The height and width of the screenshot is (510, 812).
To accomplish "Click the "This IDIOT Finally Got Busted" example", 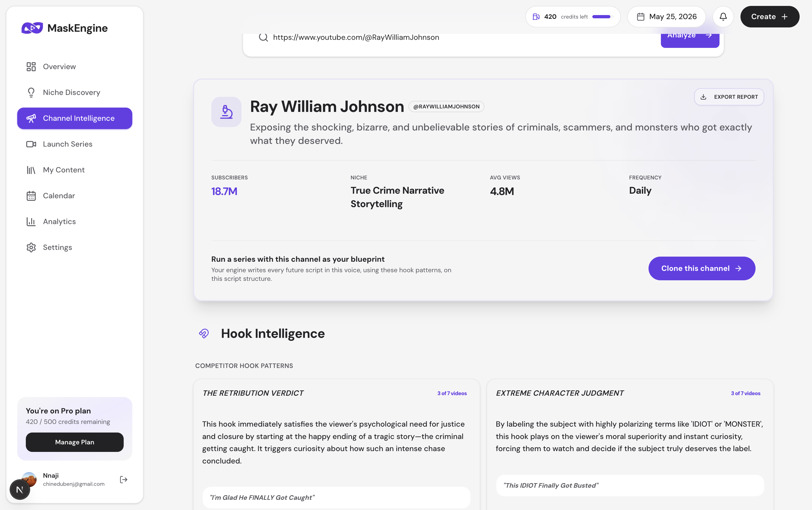I will pos(630,486).
